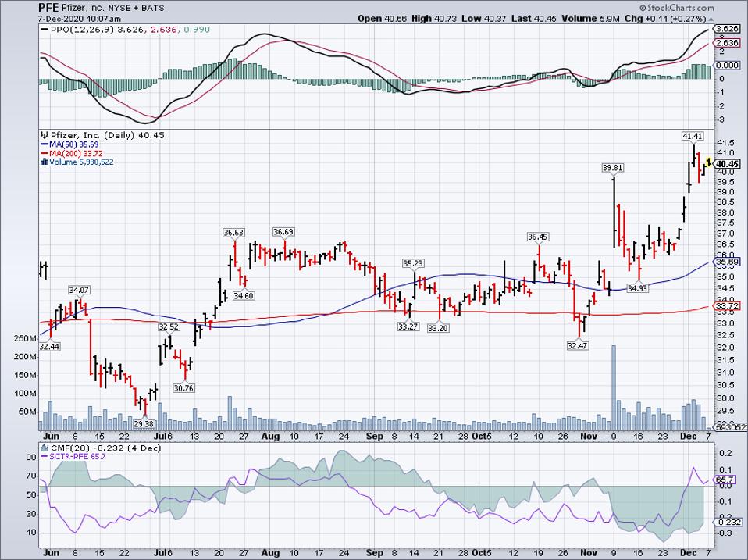Click the blue line marker before MA(50)
Screen dimensions: 748x560
pyautogui.click(x=45, y=144)
